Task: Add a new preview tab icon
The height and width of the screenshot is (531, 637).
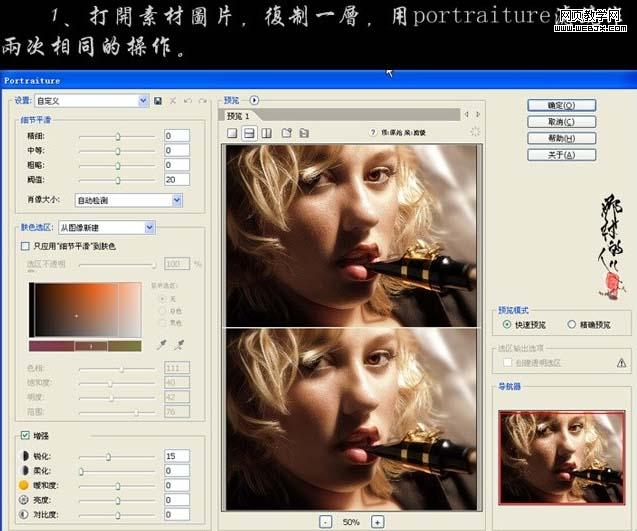Action: click(x=287, y=132)
